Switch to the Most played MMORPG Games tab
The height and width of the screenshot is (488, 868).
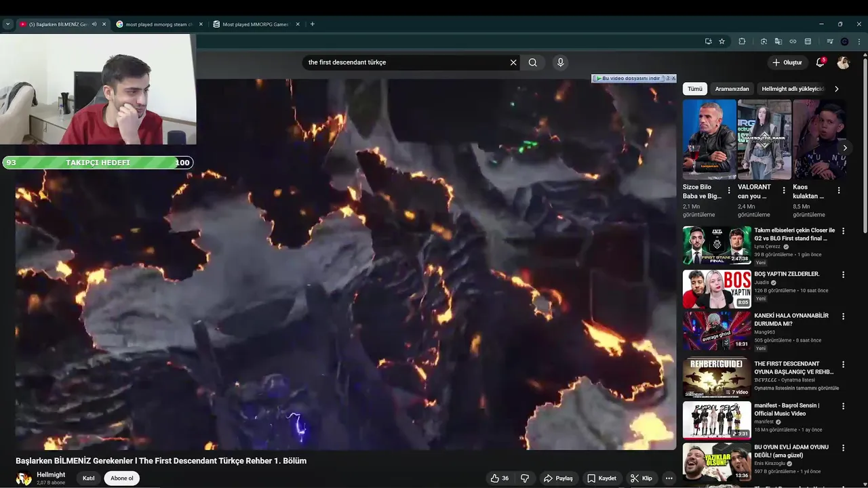coord(256,24)
